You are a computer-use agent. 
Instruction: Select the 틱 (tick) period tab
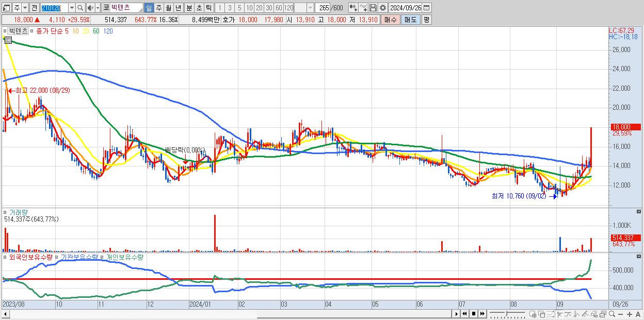point(208,8)
